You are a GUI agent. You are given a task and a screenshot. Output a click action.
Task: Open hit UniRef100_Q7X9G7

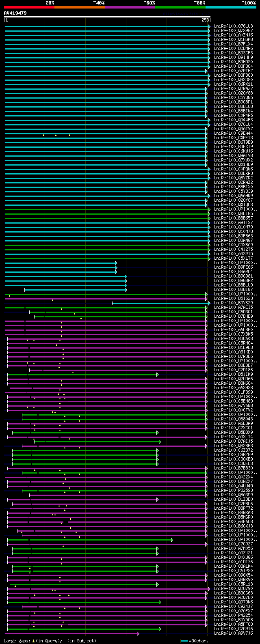pyautogui.click(x=233, y=31)
